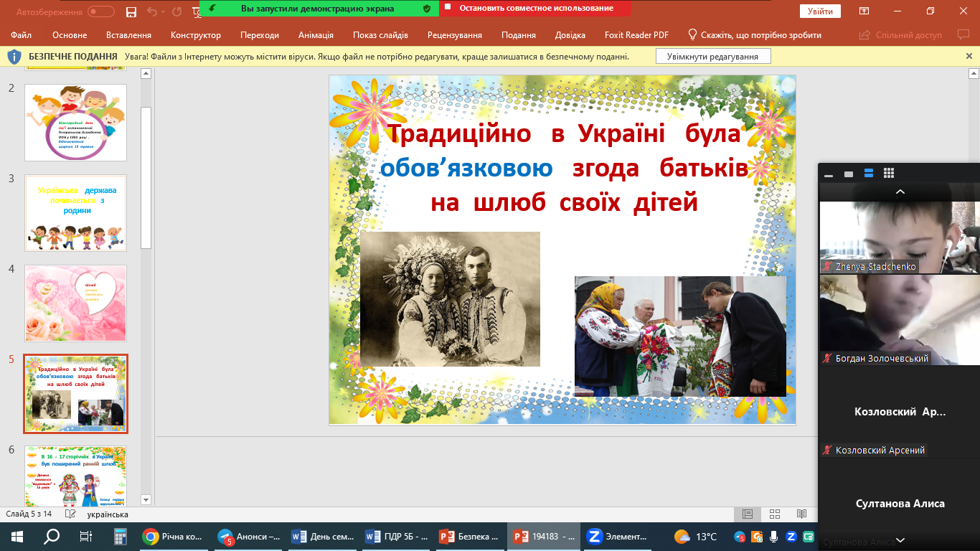Viewport: 980px width, 551px height.
Task: Click the Увійти sign-in button
Action: (820, 11)
